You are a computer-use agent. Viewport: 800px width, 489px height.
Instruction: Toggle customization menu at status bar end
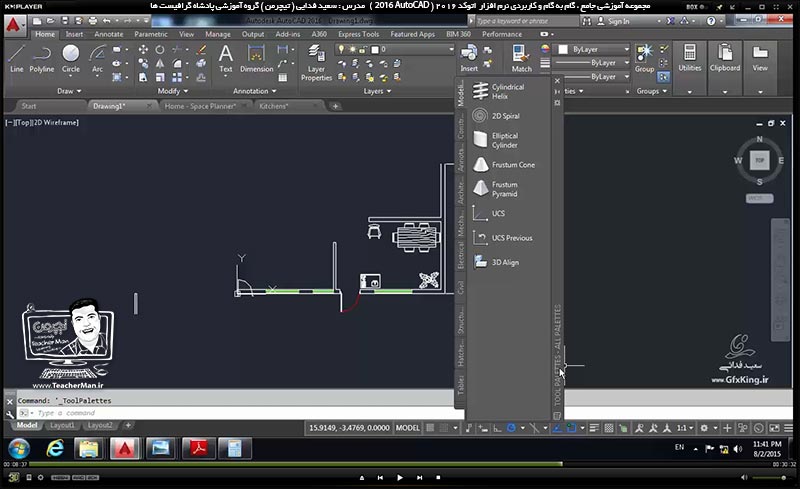point(789,428)
